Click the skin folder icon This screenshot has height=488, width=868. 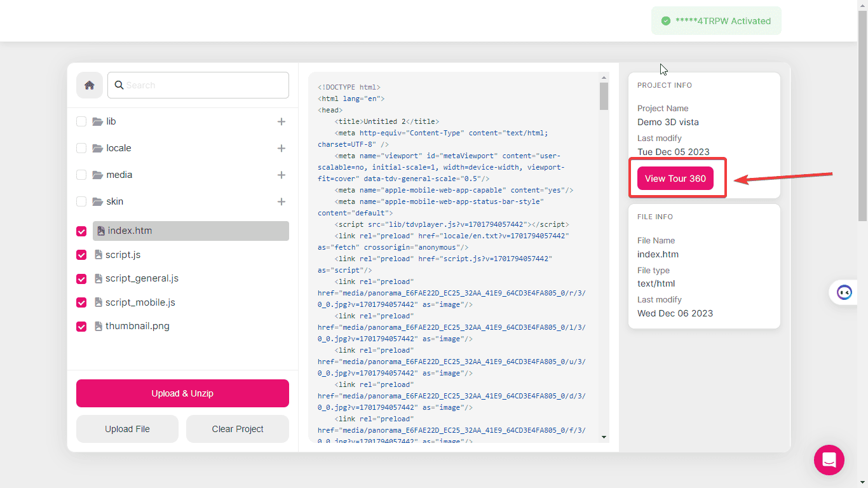[x=97, y=201]
